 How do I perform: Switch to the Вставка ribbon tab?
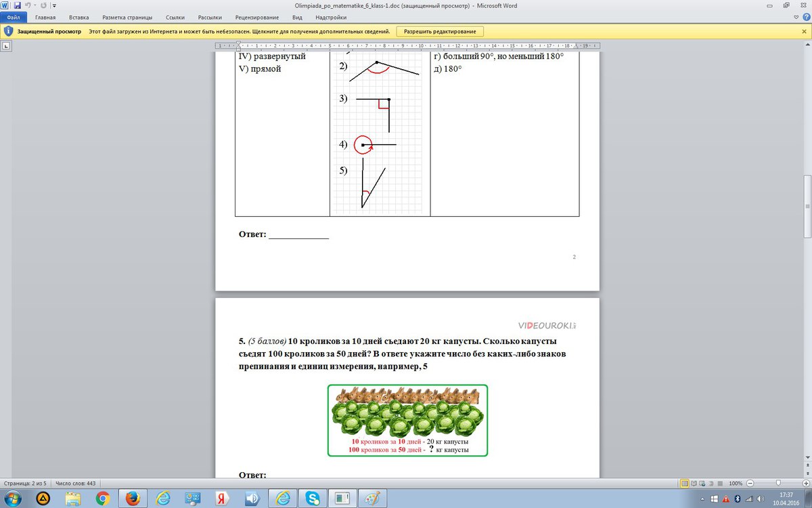click(x=79, y=17)
